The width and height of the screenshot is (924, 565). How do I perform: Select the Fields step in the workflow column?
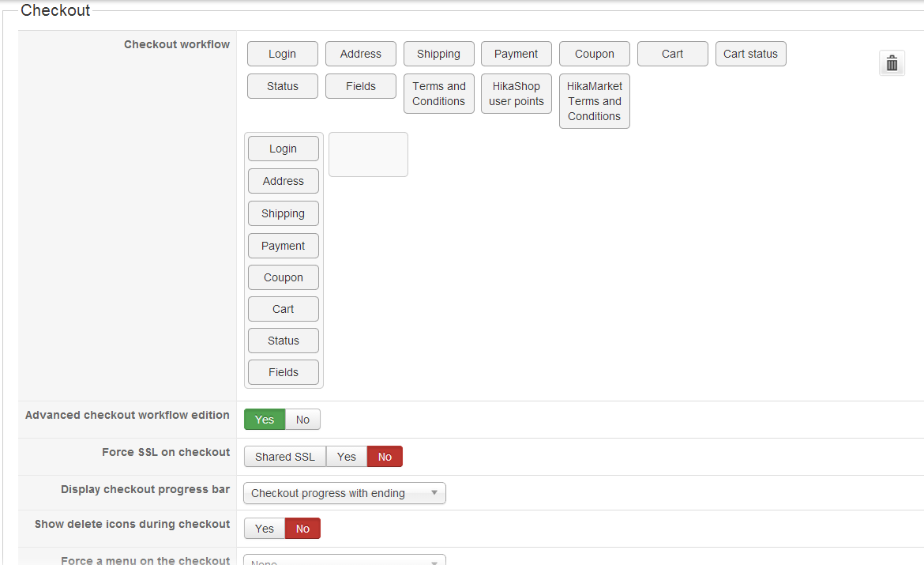point(284,372)
